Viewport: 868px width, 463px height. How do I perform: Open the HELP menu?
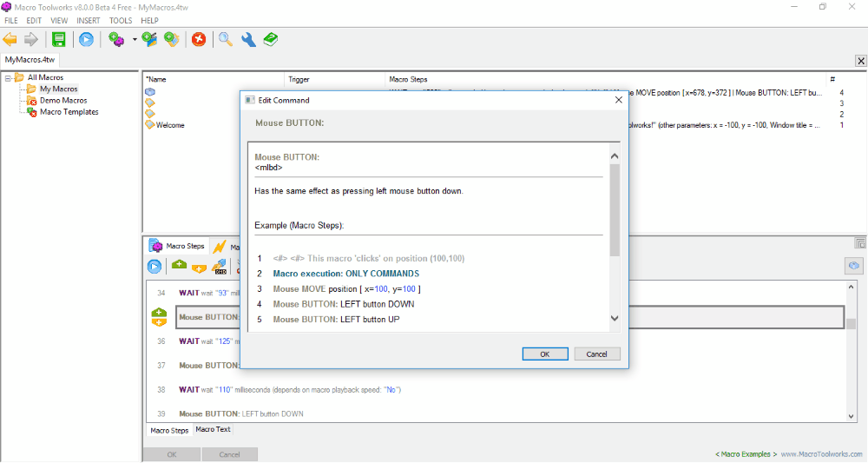(149, 21)
